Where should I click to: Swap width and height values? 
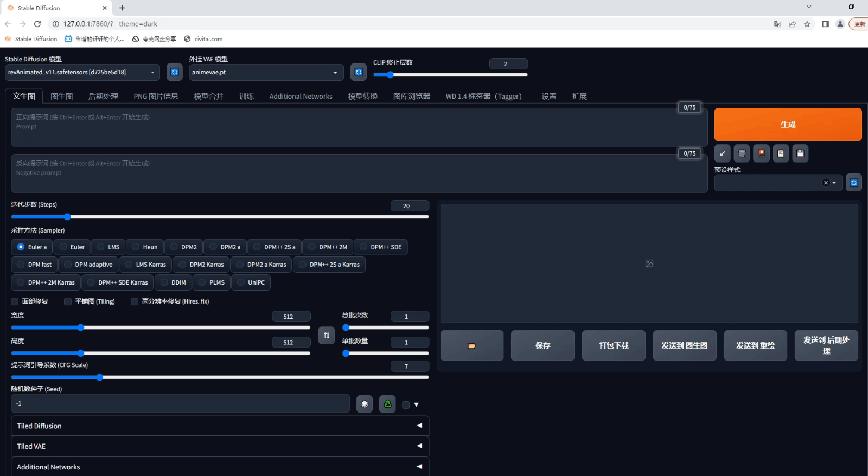[326, 335]
